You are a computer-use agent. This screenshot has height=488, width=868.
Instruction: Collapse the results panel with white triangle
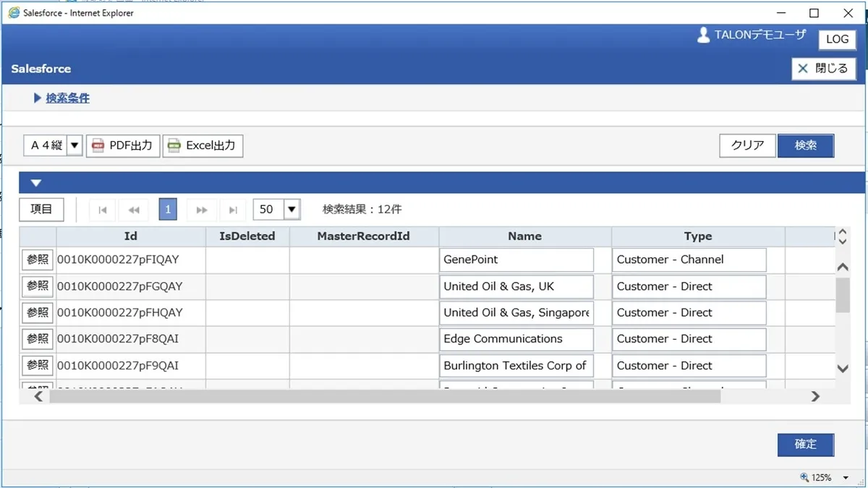coord(35,183)
